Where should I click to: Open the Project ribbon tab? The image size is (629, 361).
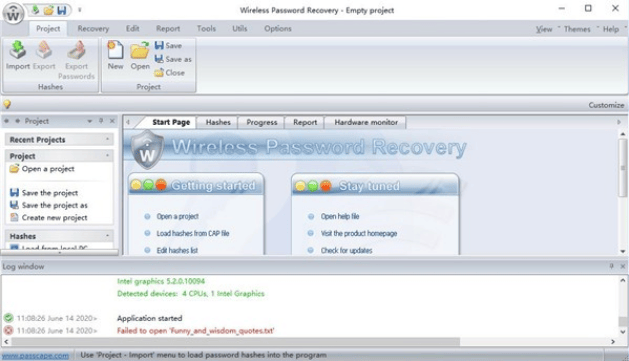click(48, 28)
